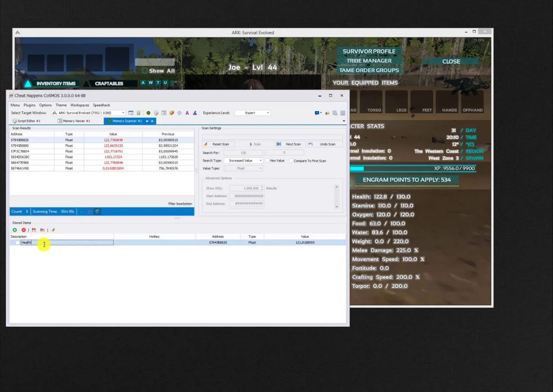
Task: Open Select Target Window dropdown
Action: click(123, 113)
